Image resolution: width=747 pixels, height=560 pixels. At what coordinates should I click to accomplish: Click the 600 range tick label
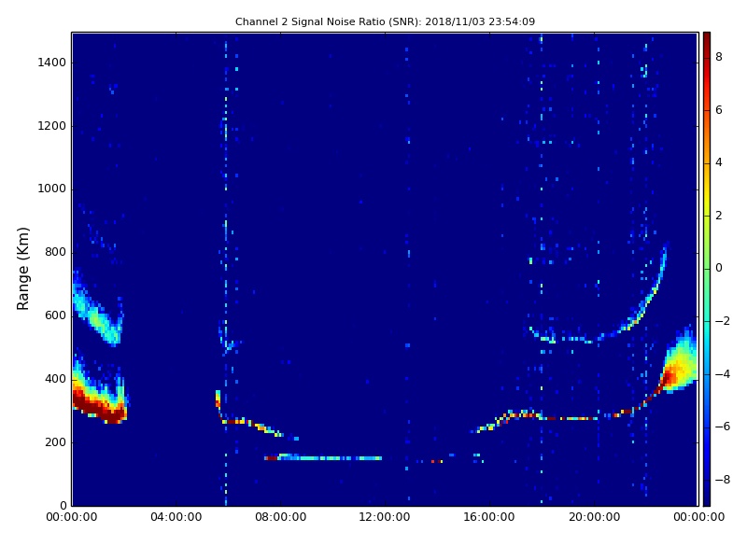[x=55, y=315]
